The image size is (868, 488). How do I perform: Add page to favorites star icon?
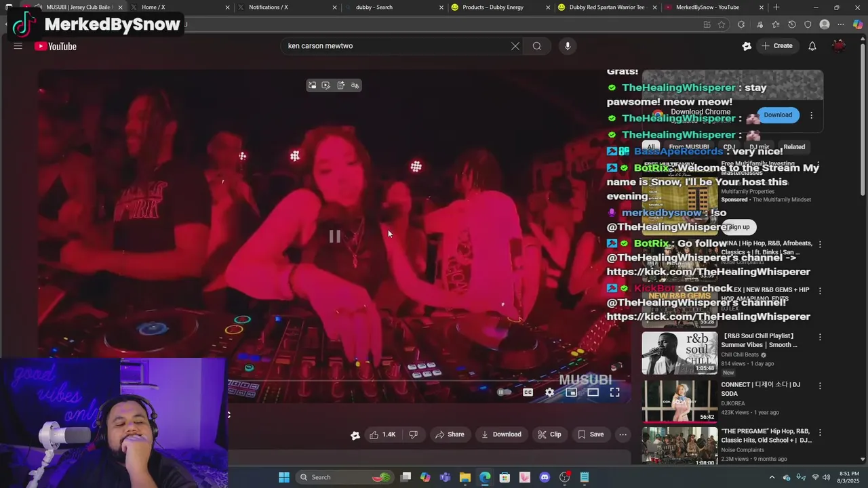click(722, 24)
